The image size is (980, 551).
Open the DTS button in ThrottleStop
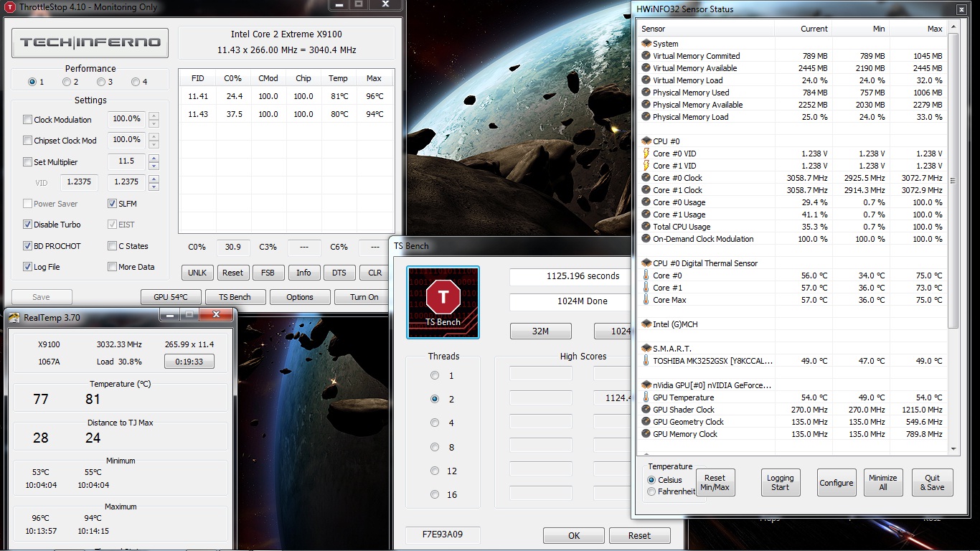coord(339,273)
